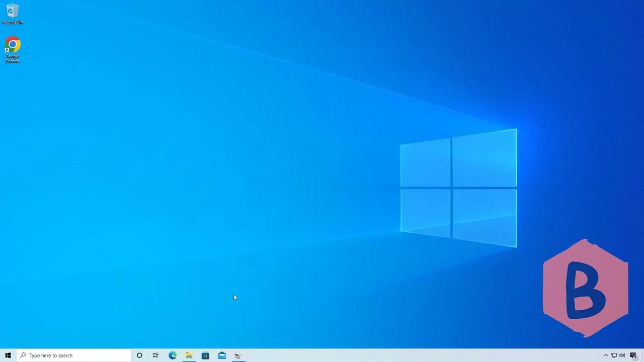Click the Show Desktop strip at taskbar's far right

point(643,355)
